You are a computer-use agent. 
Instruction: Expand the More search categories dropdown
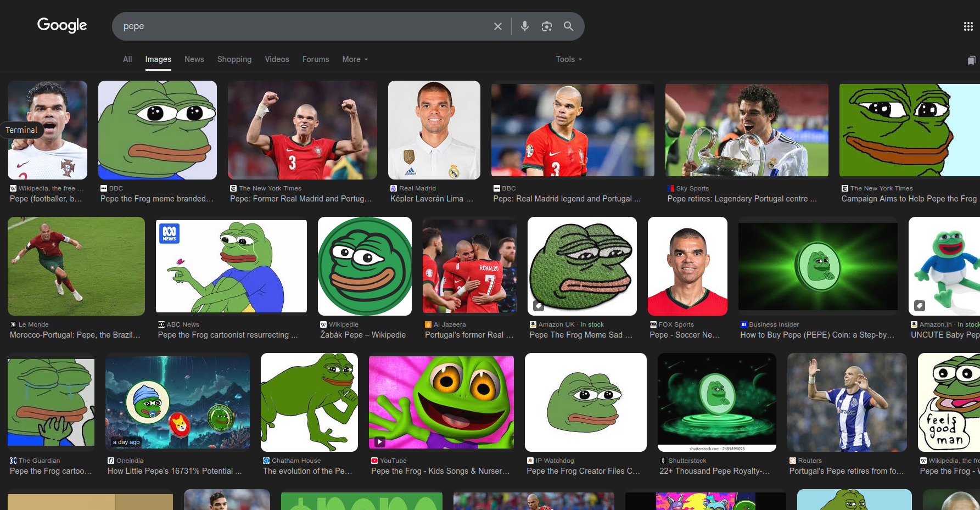(x=355, y=59)
